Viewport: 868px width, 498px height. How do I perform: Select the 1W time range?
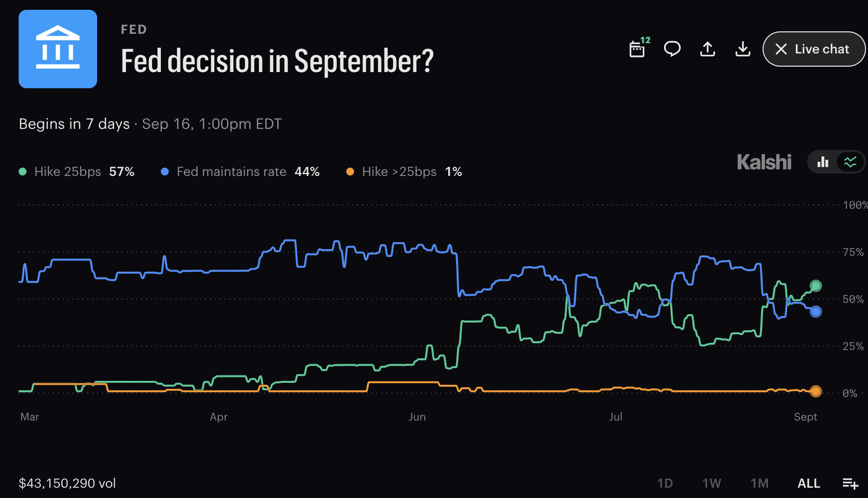tap(712, 483)
